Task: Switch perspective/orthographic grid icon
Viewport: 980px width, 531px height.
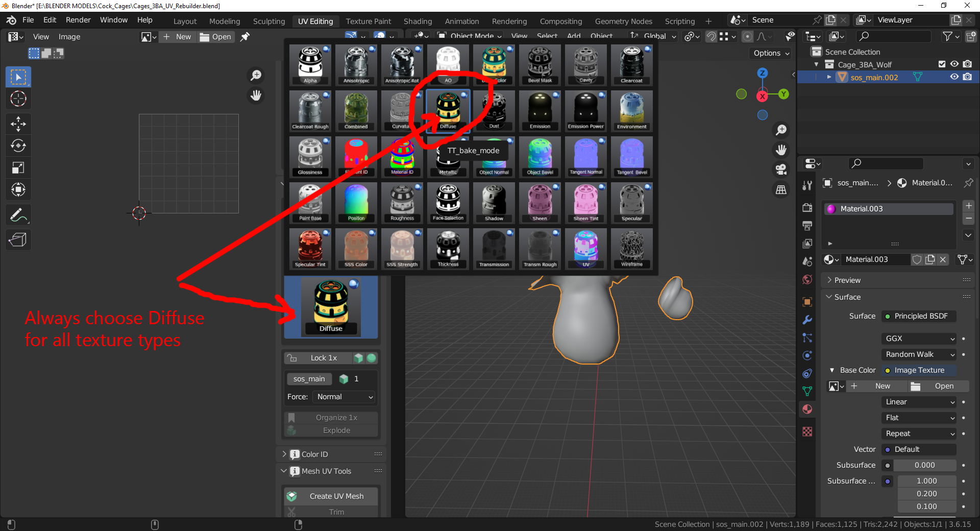Action: click(781, 189)
